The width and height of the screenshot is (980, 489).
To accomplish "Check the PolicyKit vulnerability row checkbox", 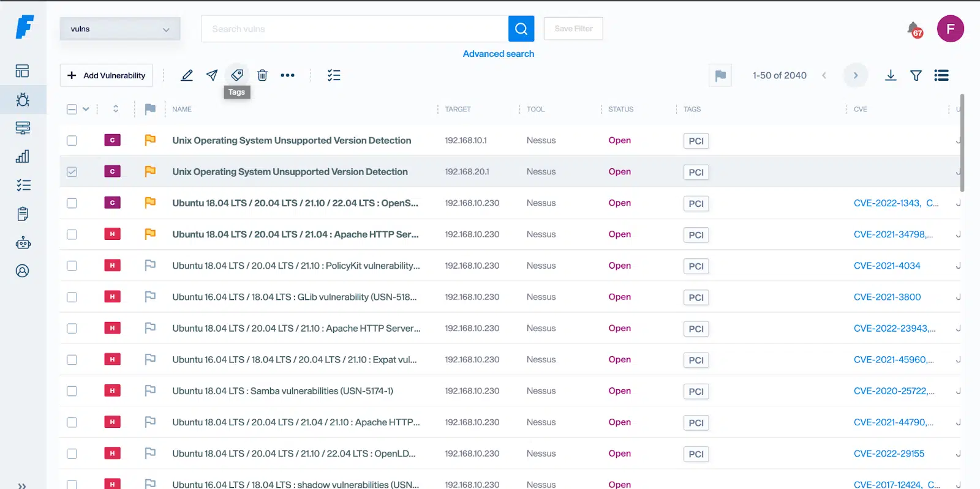I will (72, 266).
